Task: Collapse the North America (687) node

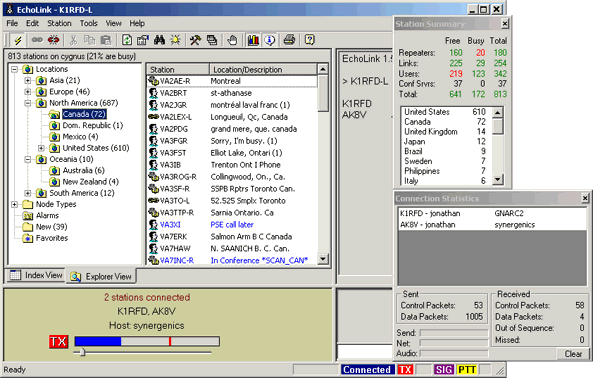Action: (28, 103)
